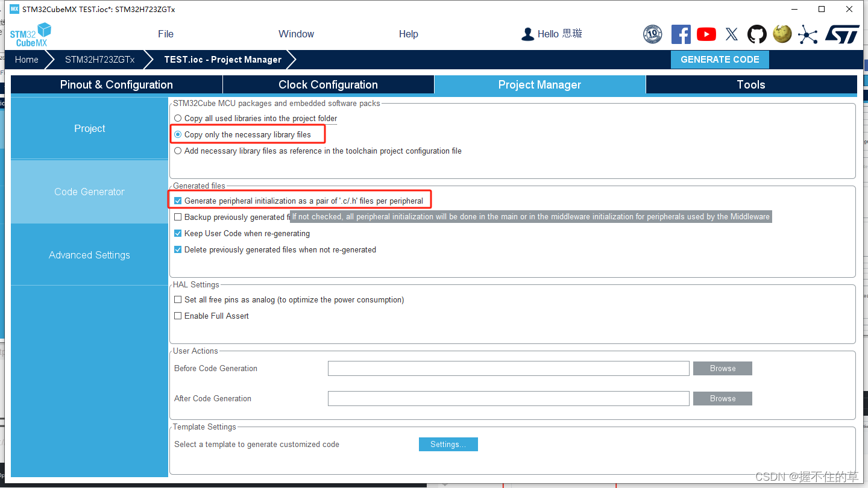Viewport: 868px width, 488px height.
Task: Switch to the Tools tab
Action: pos(751,84)
